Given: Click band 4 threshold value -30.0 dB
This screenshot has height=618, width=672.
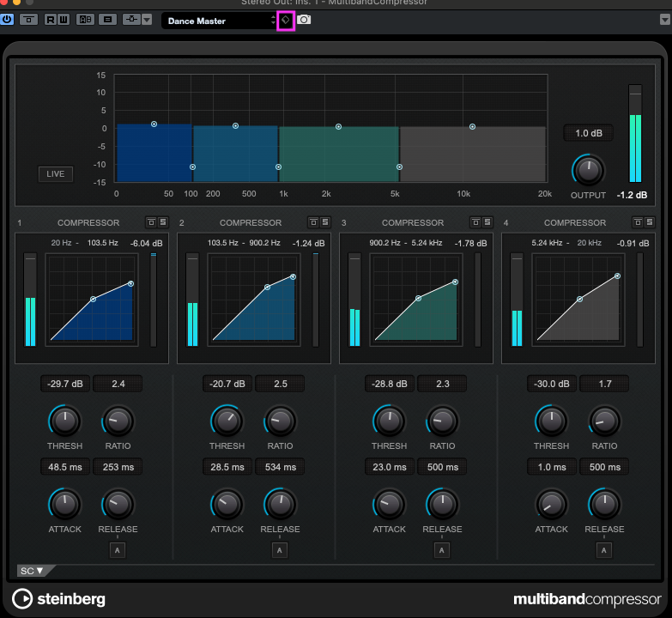Looking at the screenshot, I should [552, 384].
